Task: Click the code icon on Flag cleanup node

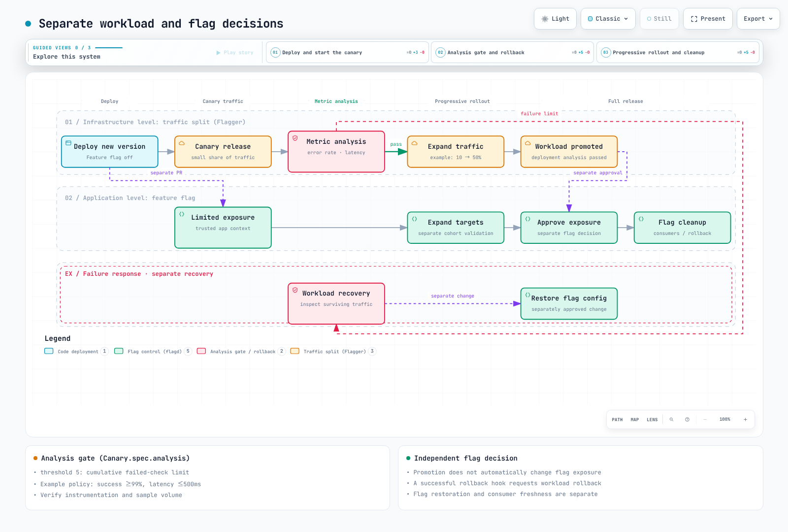Action: [641, 219]
